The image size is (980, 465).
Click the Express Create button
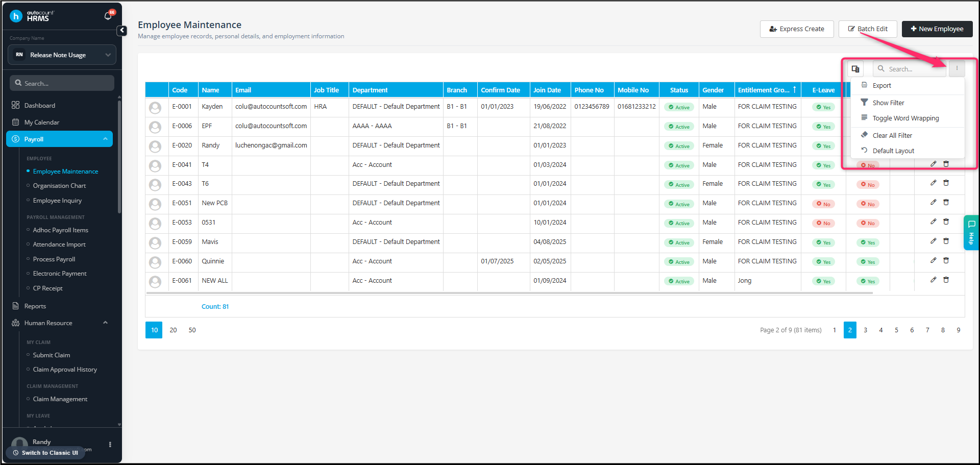point(797,29)
